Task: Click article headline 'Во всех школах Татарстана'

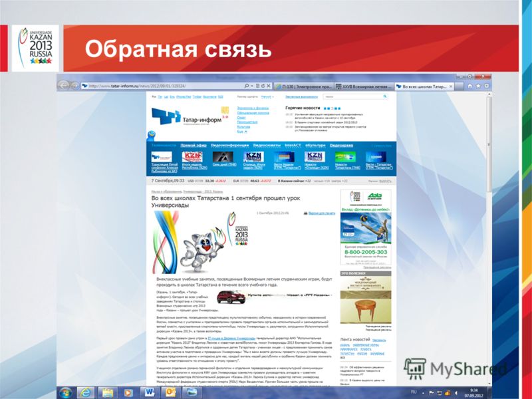Action: pyautogui.click(x=225, y=201)
